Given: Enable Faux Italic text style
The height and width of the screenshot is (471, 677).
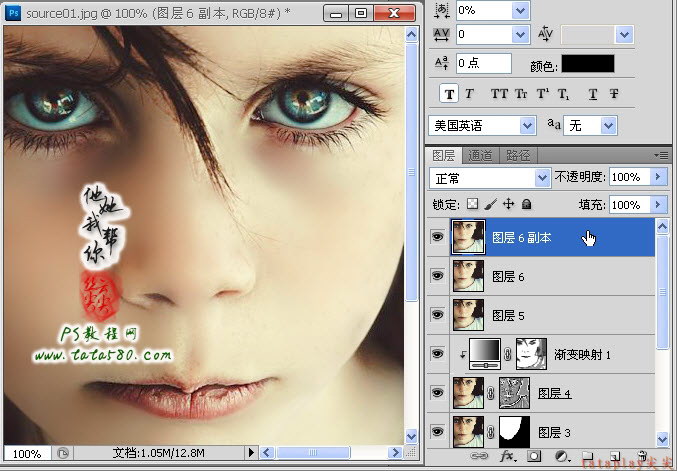Looking at the screenshot, I should (x=469, y=94).
